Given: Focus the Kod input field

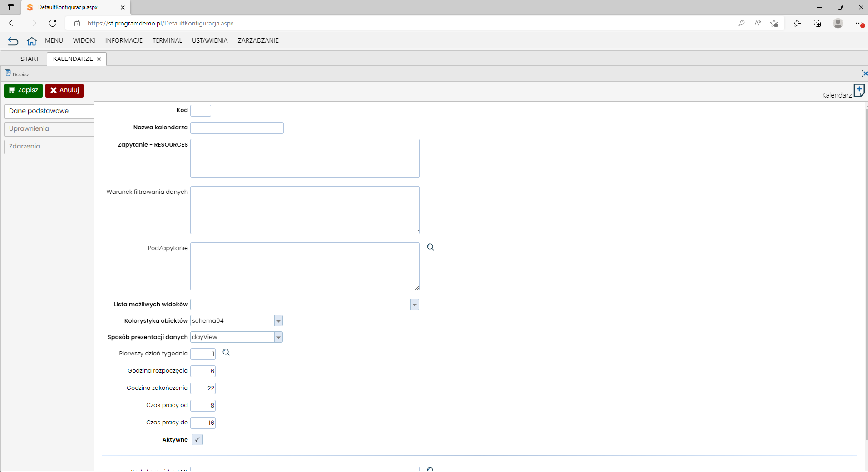Looking at the screenshot, I should click(201, 111).
